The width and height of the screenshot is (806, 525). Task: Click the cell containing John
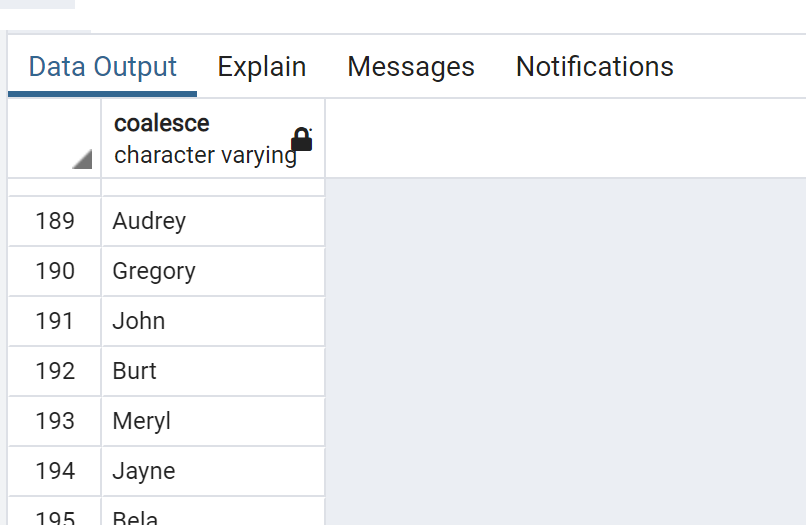point(213,321)
